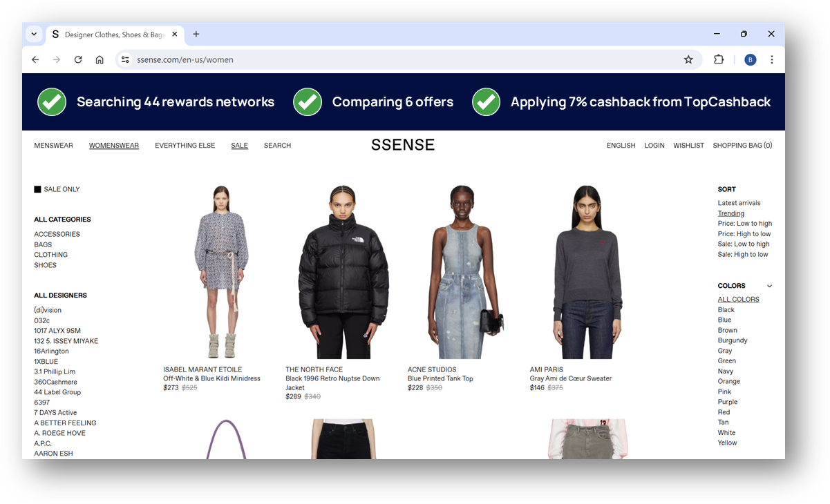This screenshot has height=504, width=830.
Task: Open the Womenswear section
Action: 114,146
